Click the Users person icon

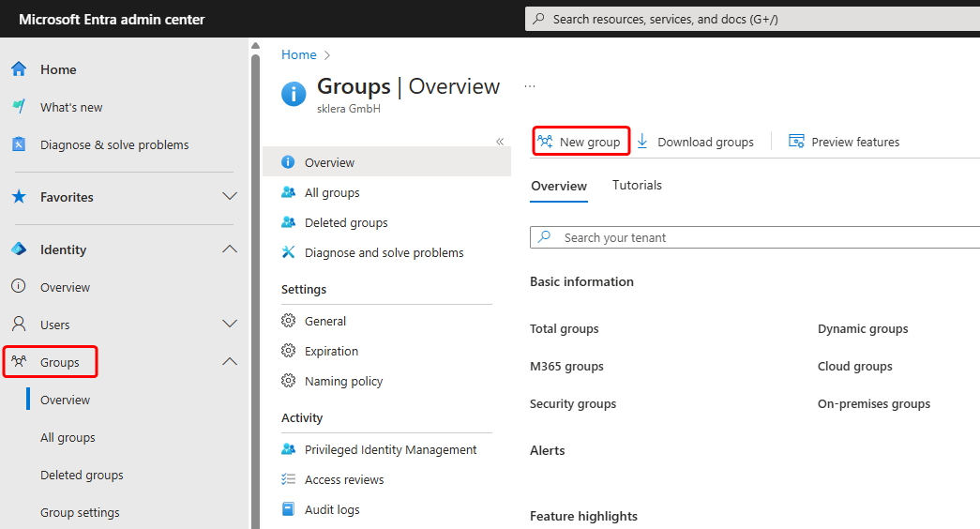(x=19, y=324)
